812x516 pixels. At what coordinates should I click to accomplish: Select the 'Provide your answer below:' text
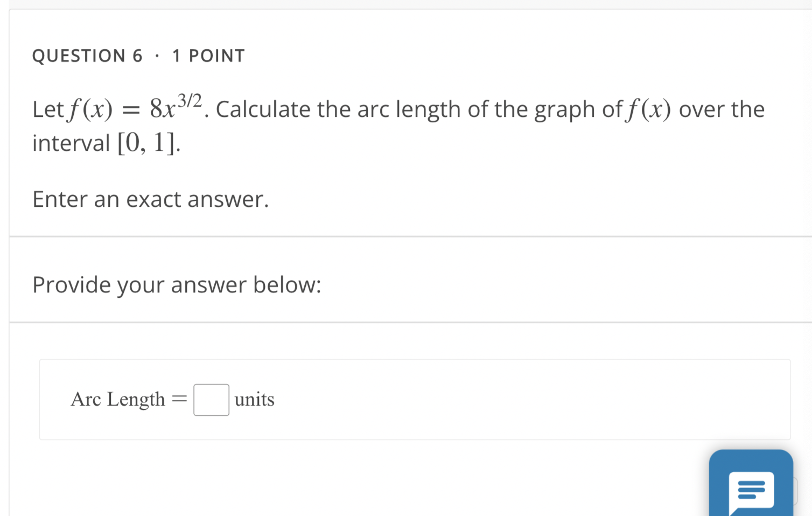coord(177,285)
